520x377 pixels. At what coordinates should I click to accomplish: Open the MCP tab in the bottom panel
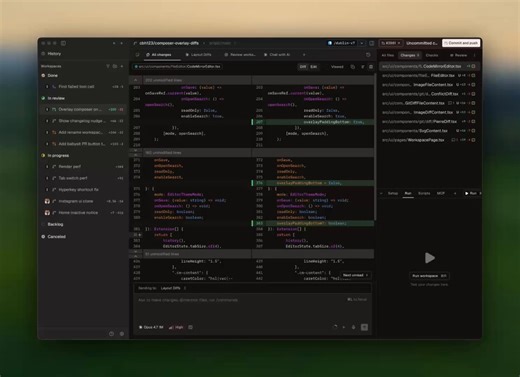pyautogui.click(x=441, y=193)
